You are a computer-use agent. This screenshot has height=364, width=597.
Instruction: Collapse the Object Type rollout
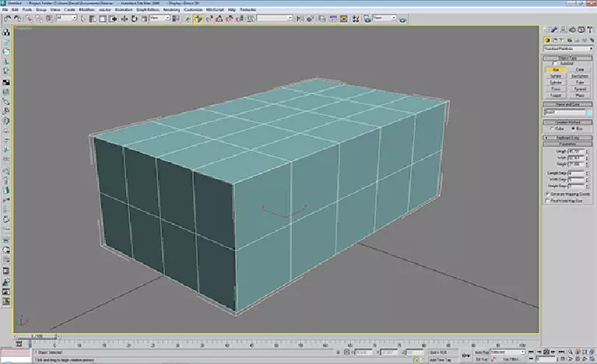point(568,58)
